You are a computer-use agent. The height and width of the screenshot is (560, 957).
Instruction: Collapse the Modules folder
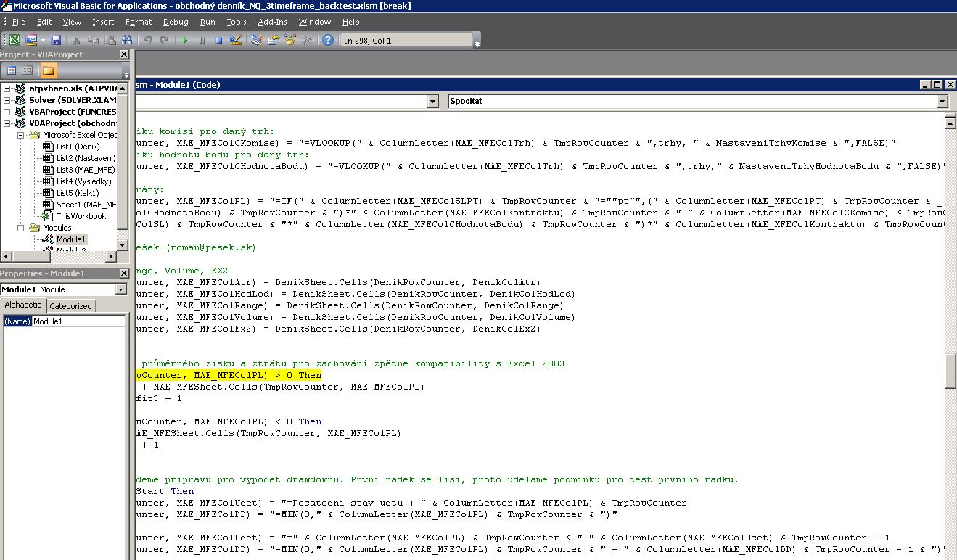coord(19,228)
